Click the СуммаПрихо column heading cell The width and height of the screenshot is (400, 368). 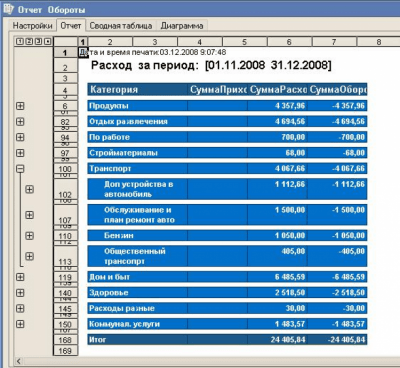(x=217, y=89)
